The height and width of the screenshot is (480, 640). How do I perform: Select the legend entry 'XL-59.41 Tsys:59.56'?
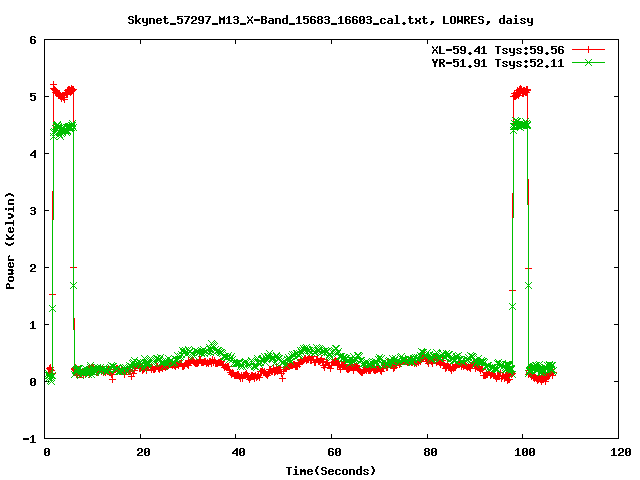pos(498,50)
